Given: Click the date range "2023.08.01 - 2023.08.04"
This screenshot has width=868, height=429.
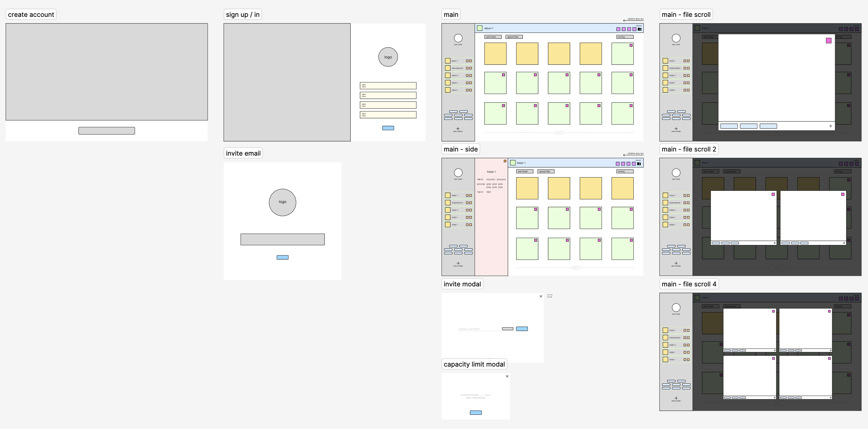Looking at the screenshot, I should tap(496, 180).
